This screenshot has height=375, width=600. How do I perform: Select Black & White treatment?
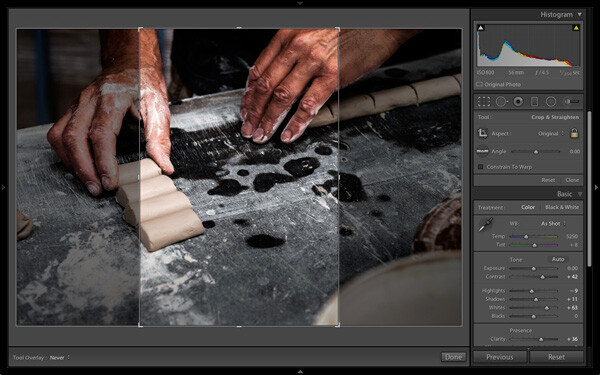(x=562, y=207)
